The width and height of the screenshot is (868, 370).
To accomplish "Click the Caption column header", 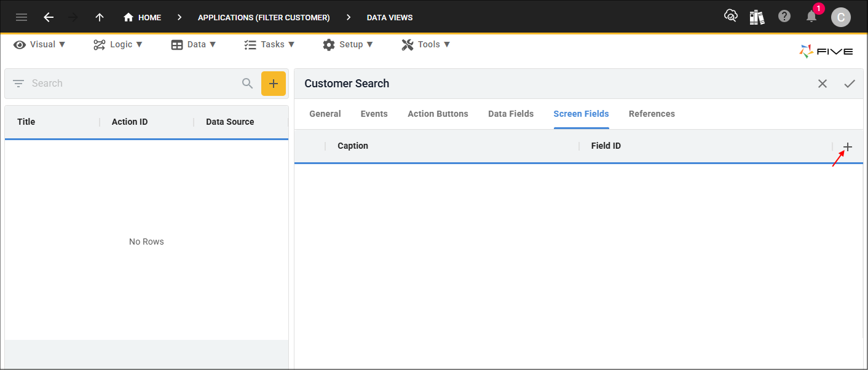I will 353,146.
